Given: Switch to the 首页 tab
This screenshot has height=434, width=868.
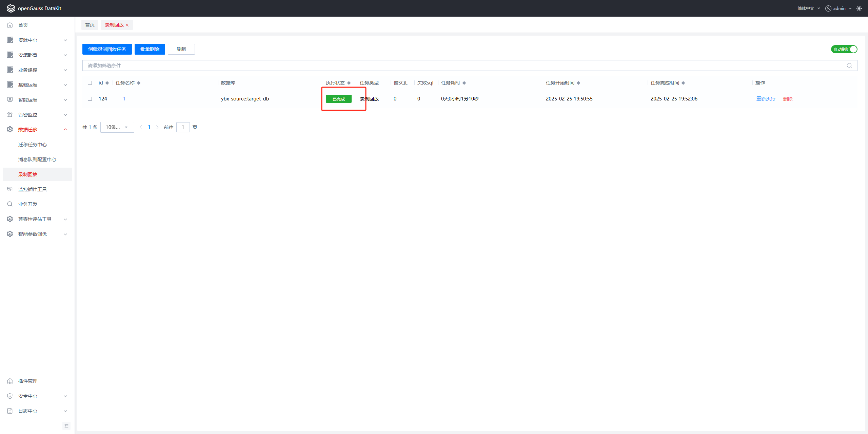Looking at the screenshot, I should pyautogui.click(x=90, y=25).
